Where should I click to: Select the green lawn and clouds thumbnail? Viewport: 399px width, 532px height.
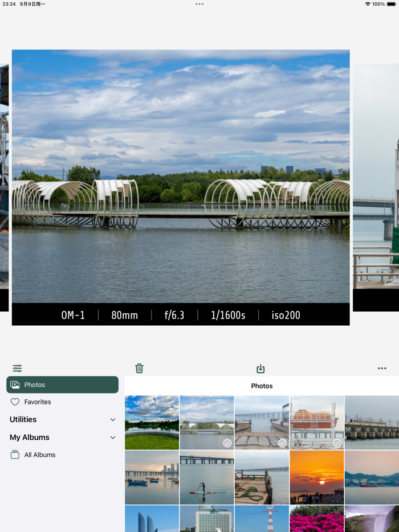(152, 423)
